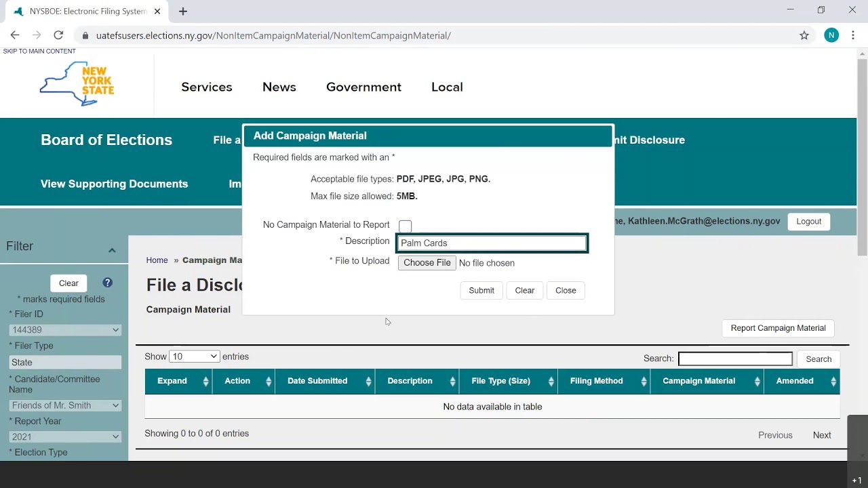Click the New York State logo
Image resolution: width=868 pixels, height=488 pixels.
(x=77, y=84)
